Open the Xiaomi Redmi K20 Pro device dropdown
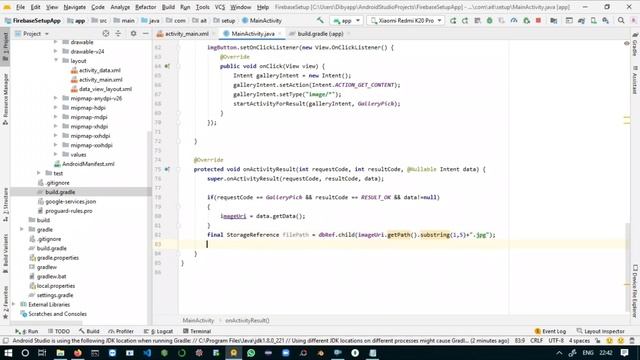The height and width of the screenshot is (360, 640). 406,20
